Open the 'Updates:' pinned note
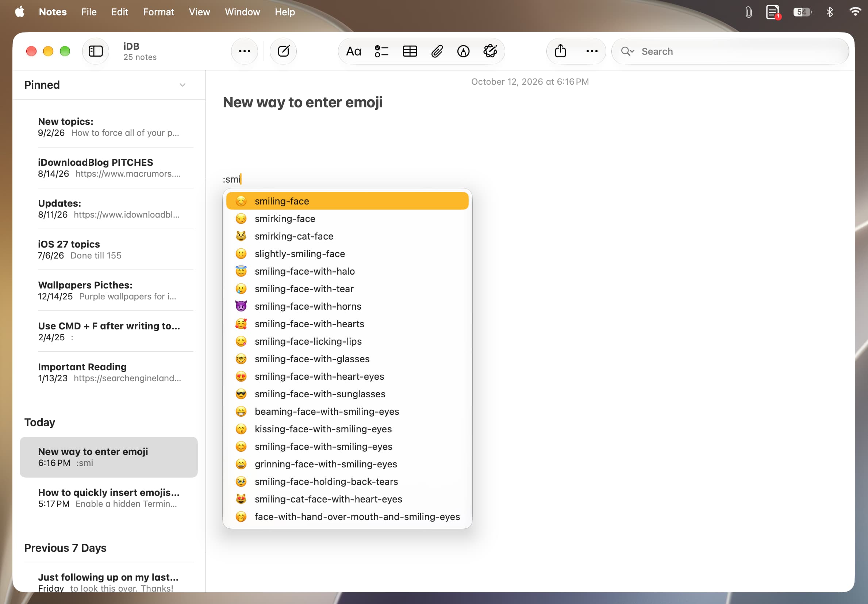 point(108,209)
